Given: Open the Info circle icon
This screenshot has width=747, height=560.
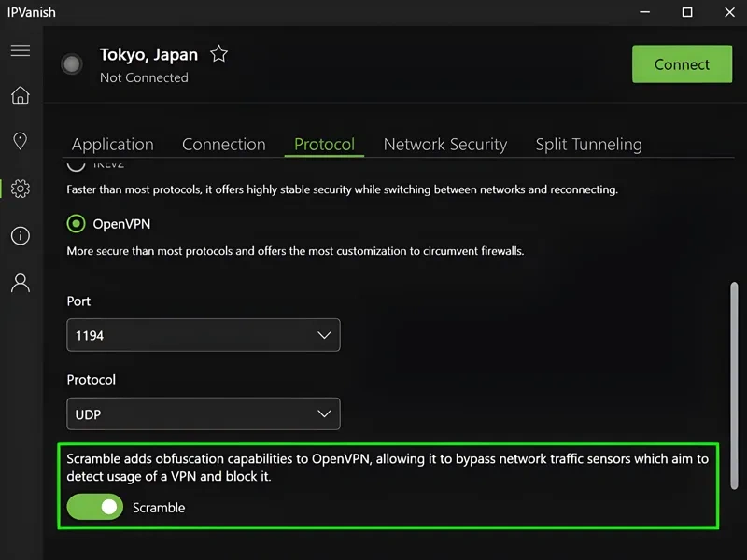Looking at the screenshot, I should (20, 236).
